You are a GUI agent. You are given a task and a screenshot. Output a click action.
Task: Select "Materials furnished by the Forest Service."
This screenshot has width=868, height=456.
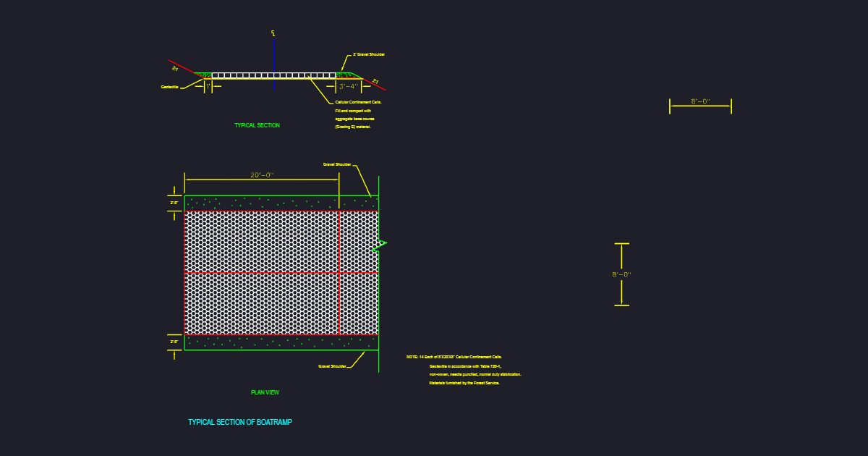[x=464, y=383]
